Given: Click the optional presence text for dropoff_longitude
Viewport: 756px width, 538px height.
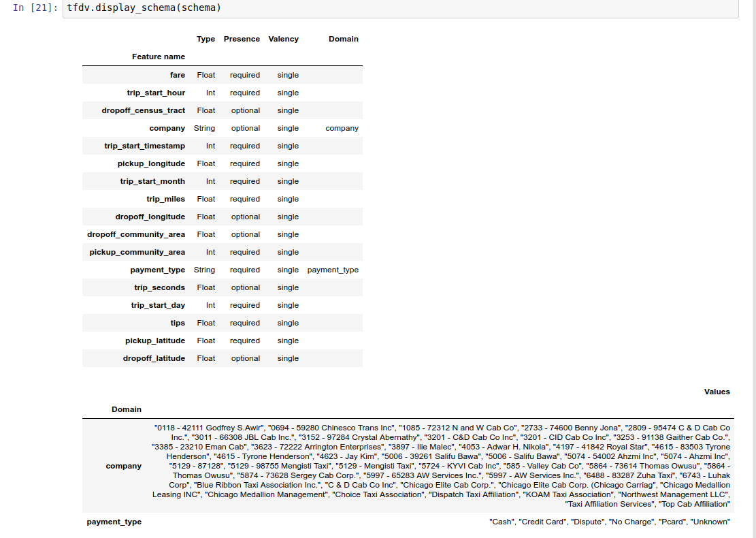Looking at the screenshot, I should pyautogui.click(x=246, y=217).
